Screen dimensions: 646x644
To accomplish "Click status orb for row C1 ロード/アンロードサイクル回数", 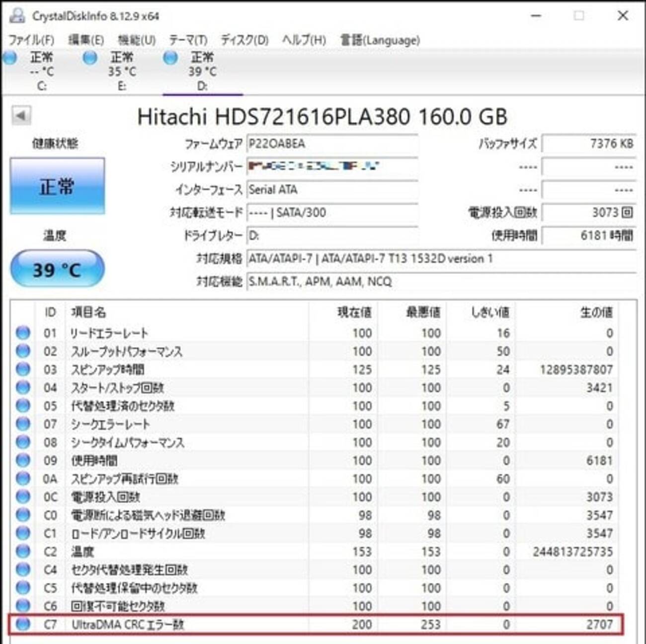I will tap(23, 533).
